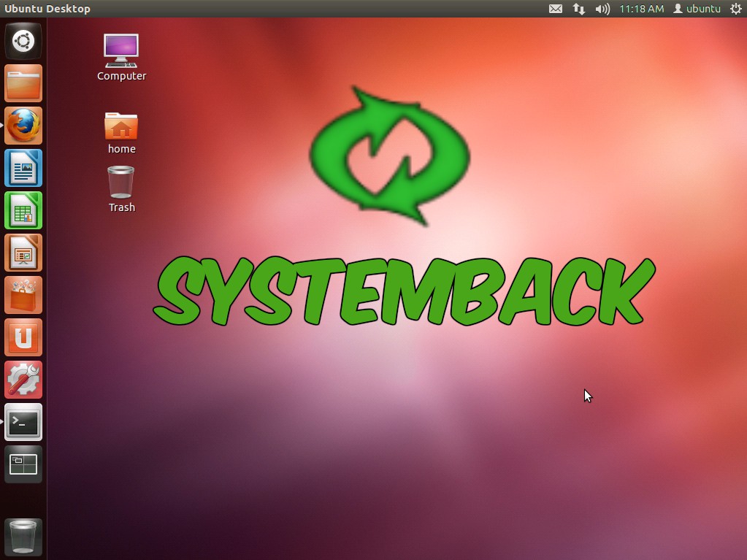Open the Files folder launcher icon

23,83
